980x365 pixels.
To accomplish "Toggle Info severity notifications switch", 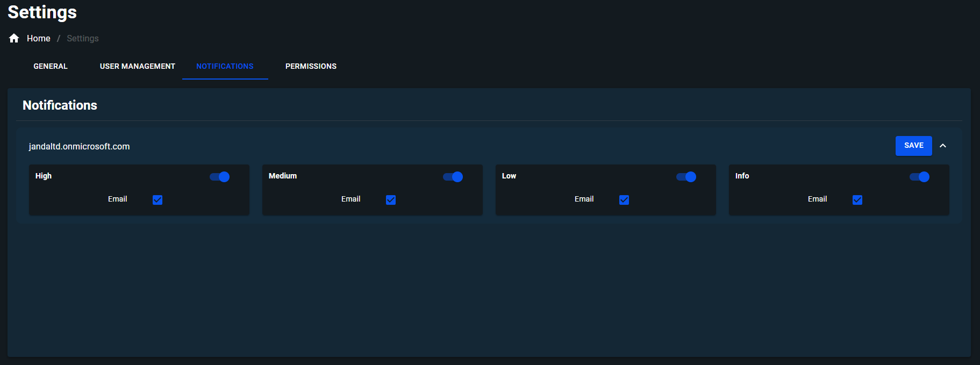I will click(x=920, y=177).
